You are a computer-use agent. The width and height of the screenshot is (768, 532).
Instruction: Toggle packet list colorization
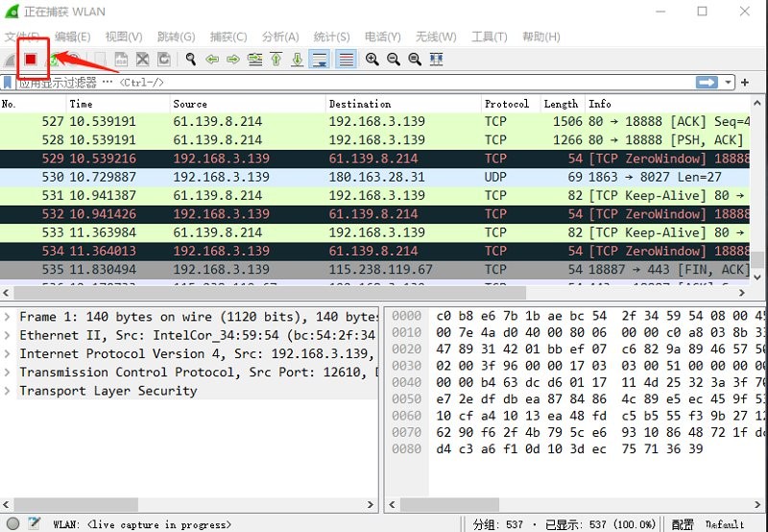click(346, 60)
